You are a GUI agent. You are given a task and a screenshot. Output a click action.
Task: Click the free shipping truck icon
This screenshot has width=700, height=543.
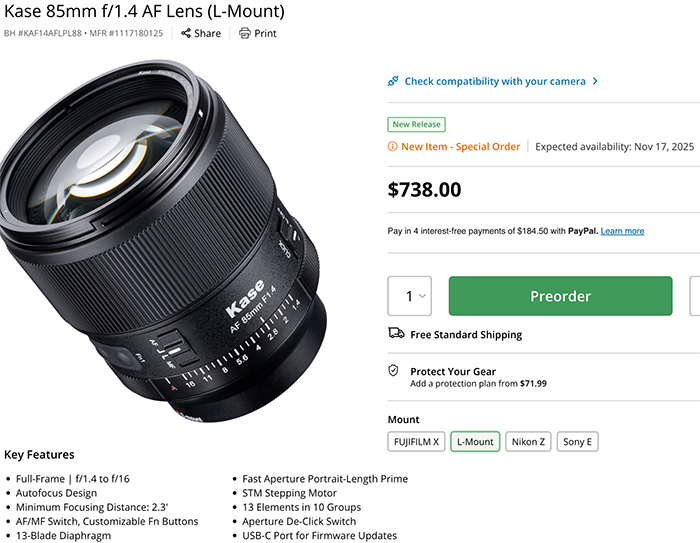394,334
